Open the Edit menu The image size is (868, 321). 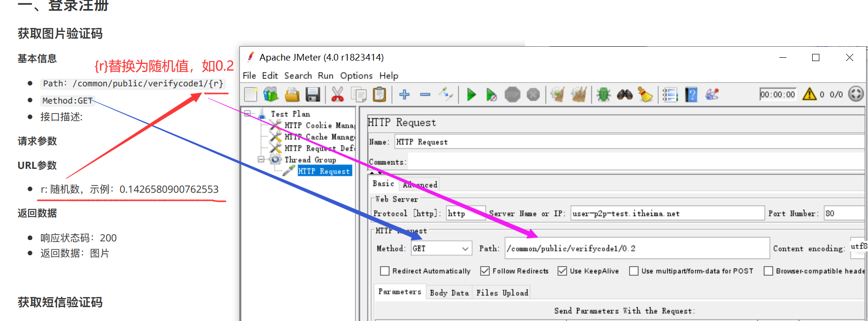(x=270, y=76)
